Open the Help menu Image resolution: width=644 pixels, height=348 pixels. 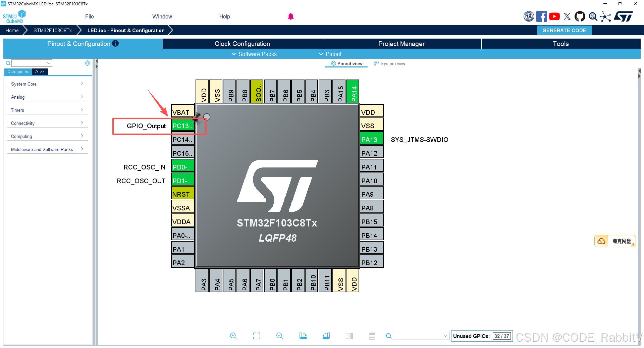pos(225,16)
